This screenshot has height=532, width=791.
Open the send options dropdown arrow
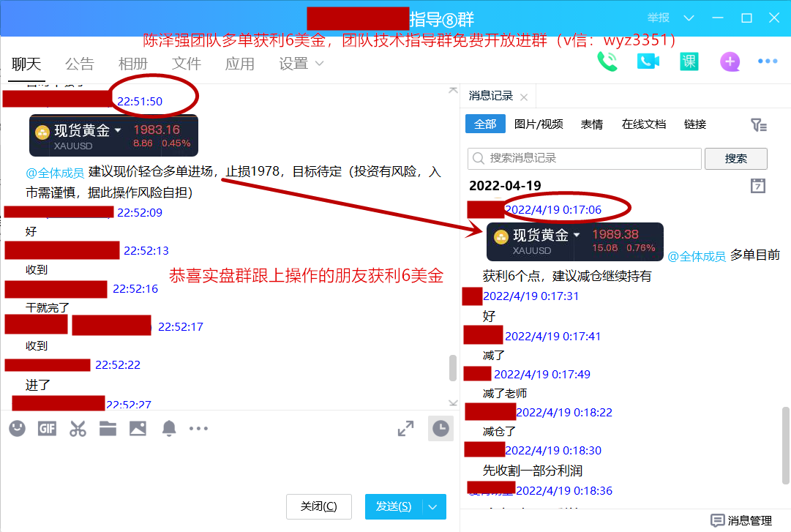(x=433, y=507)
